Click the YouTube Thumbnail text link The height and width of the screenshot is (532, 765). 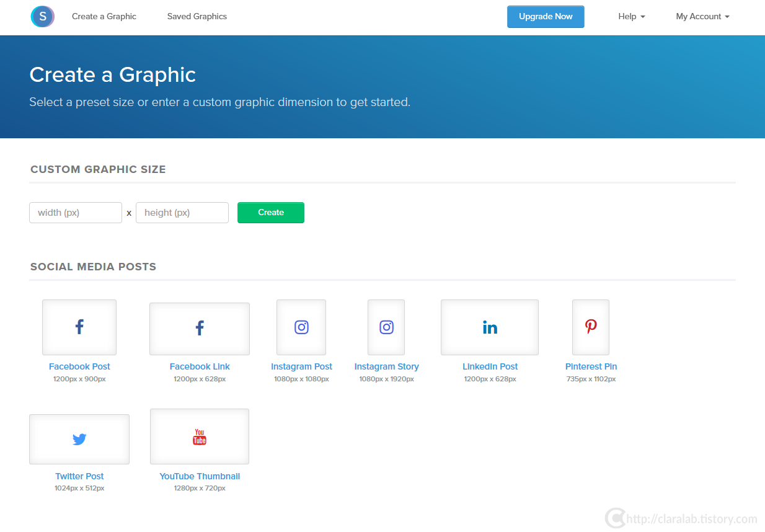pyautogui.click(x=200, y=476)
